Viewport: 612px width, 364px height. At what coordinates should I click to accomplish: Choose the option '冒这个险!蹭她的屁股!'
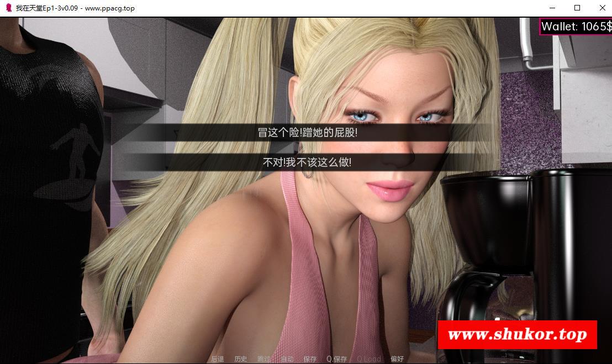(x=307, y=133)
